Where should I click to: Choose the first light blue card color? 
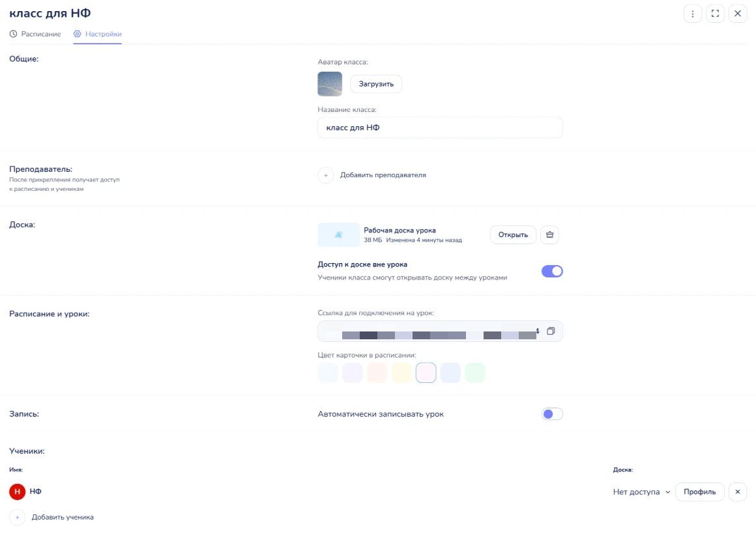pyautogui.click(x=328, y=373)
